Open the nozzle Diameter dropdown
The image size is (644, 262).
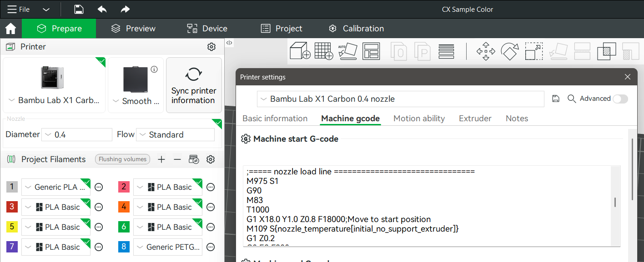[77, 135]
